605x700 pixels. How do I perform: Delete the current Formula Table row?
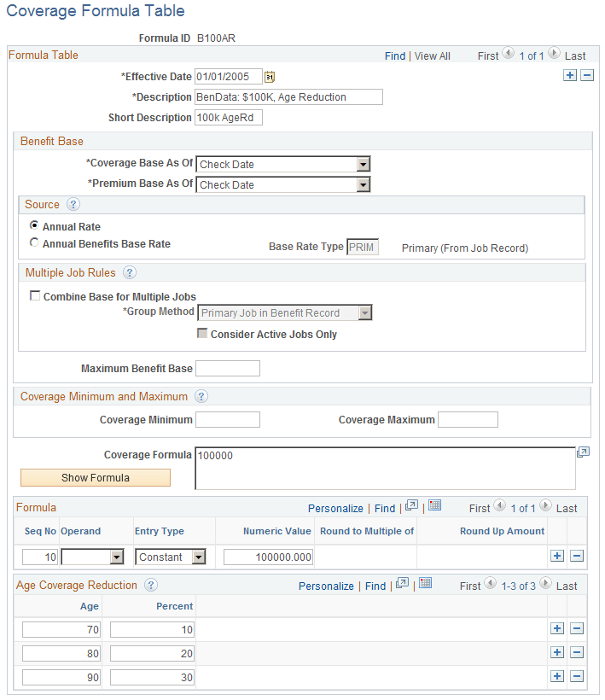tap(586, 75)
